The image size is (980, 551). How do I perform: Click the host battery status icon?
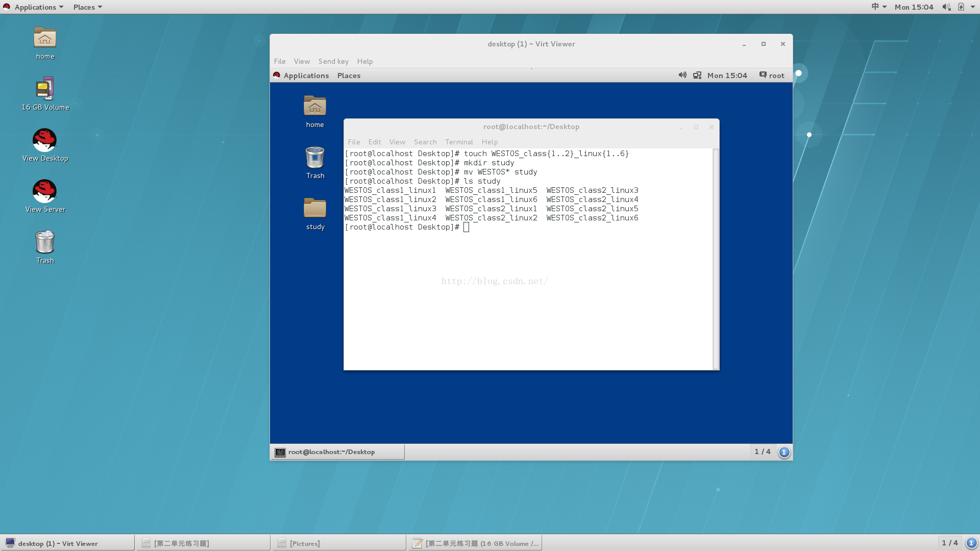[961, 7]
